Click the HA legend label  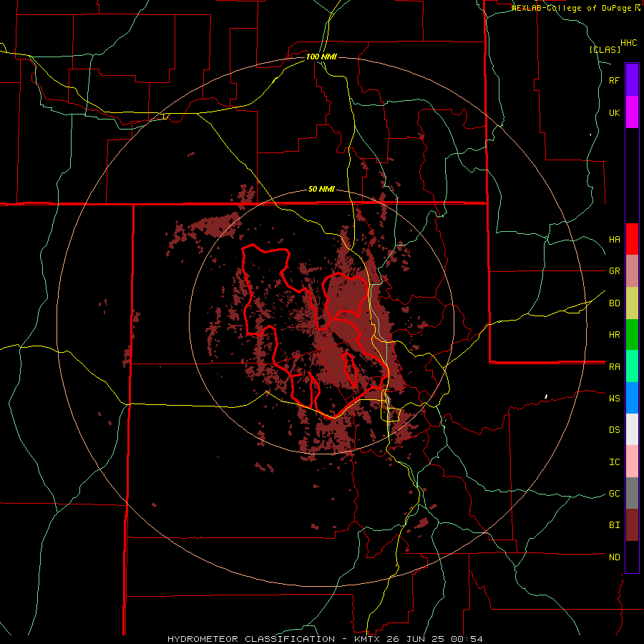[x=614, y=240]
